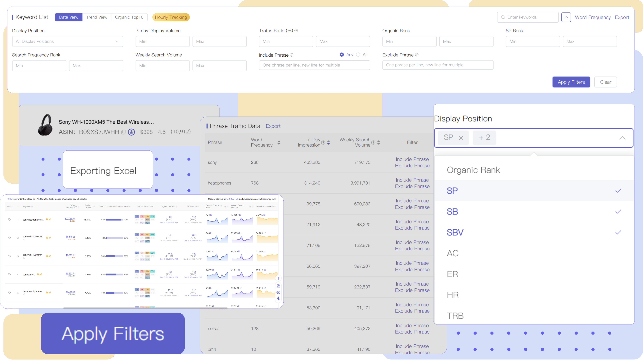Pin the 'sony wh-1000xm4' keyword with its tag icon
The height and width of the screenshot is (364, 643).
pyautogui.click(x=9, y=256)
